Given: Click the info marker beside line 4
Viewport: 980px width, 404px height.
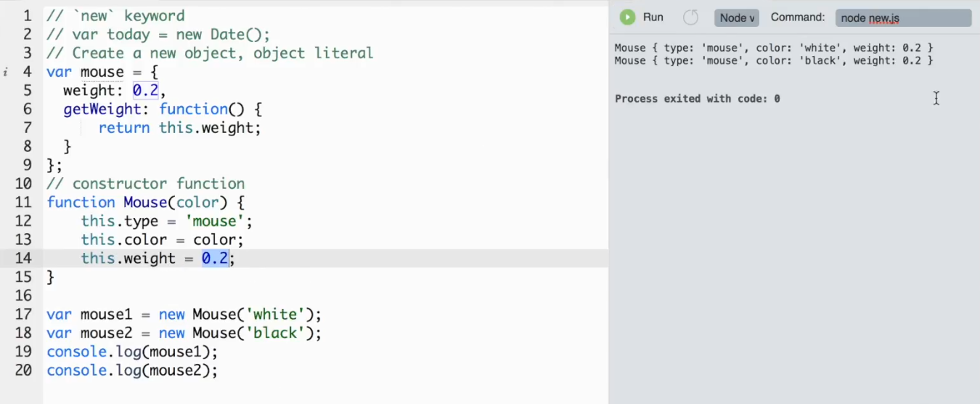Looking at the screenshot, I should [6, 72].
